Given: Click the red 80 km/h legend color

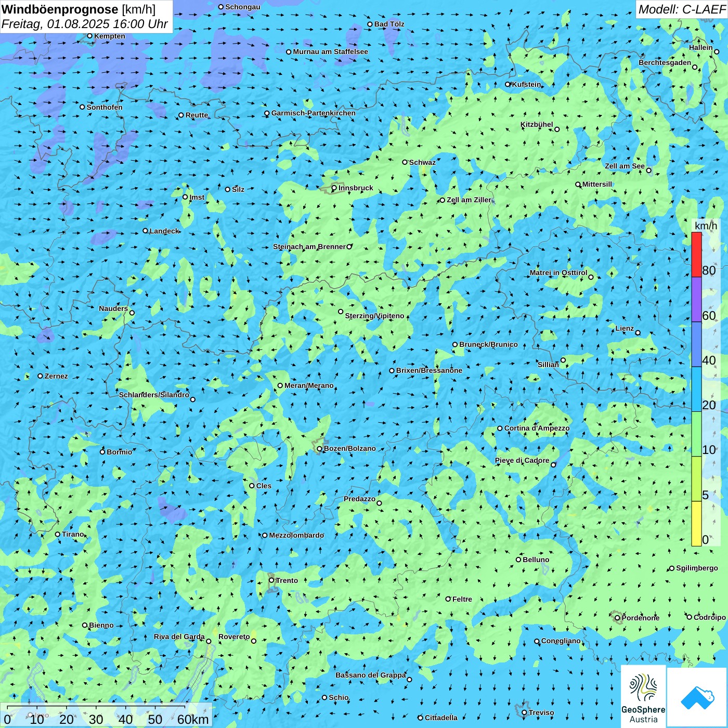Looking at the screenshot, I should tap(696, 254).
